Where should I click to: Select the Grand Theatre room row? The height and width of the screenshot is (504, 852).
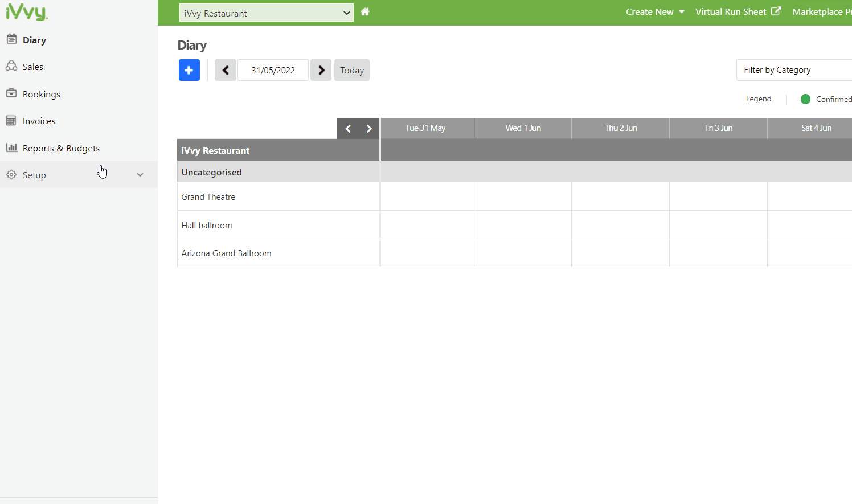278,196
